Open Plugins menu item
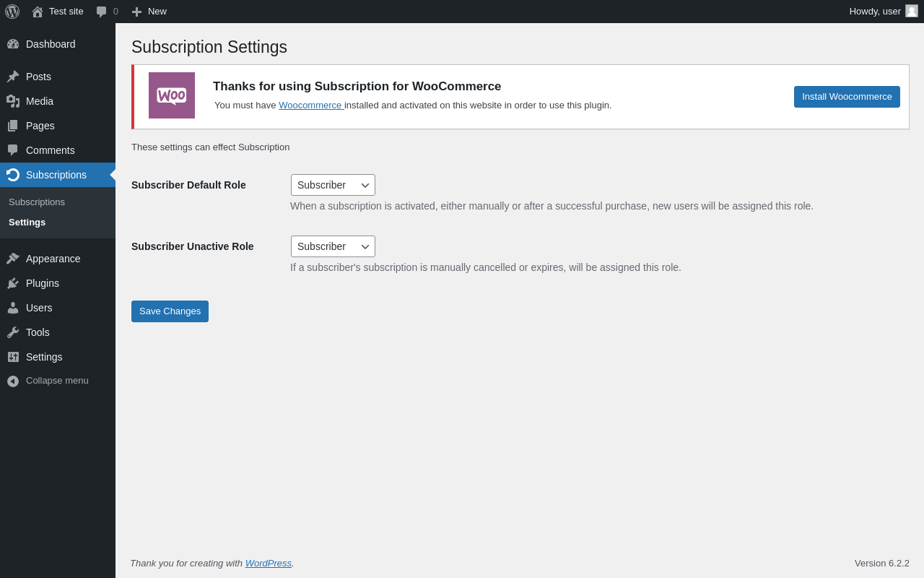The width and height of the screenshot is (924, 578). click(43, 283)
